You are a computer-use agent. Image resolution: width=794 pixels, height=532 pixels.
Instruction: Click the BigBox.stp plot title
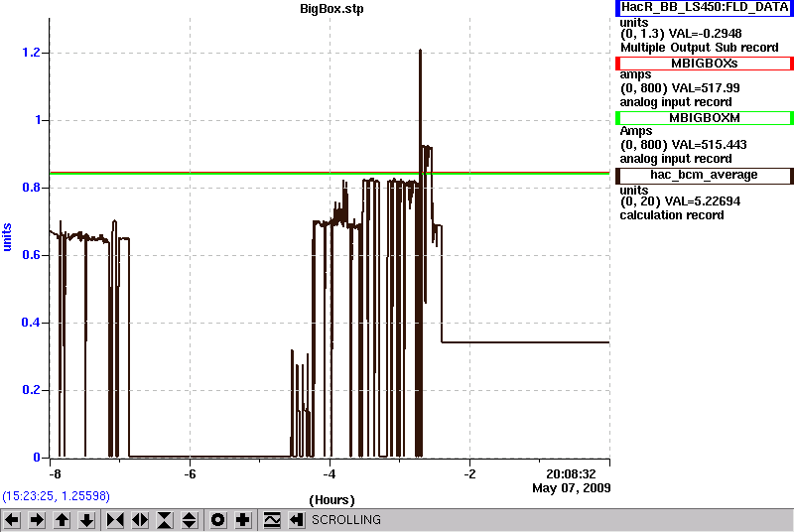tap(331, 9)
